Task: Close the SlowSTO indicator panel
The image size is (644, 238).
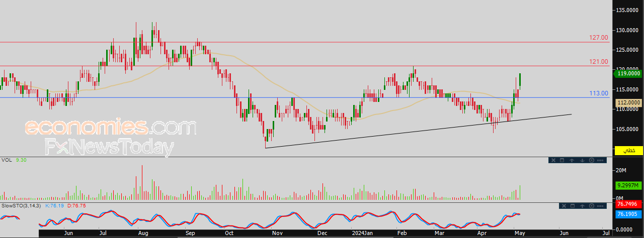Action: pos(564,206)
